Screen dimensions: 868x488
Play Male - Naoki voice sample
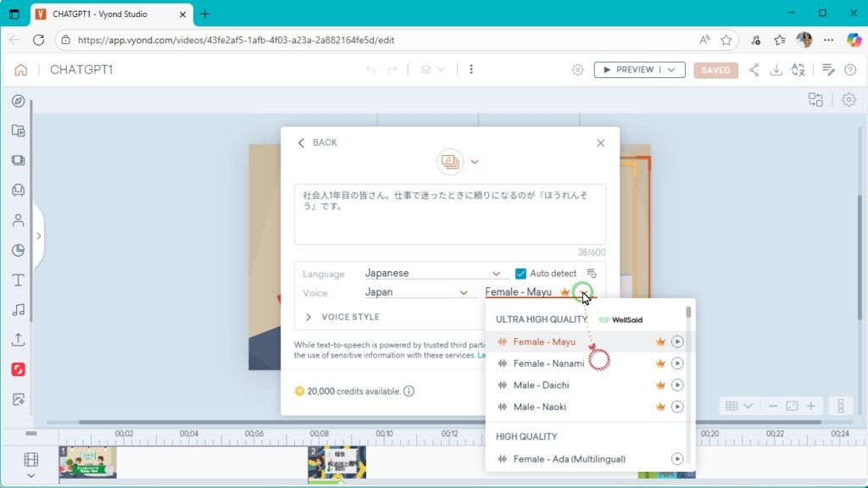(677, 407)
